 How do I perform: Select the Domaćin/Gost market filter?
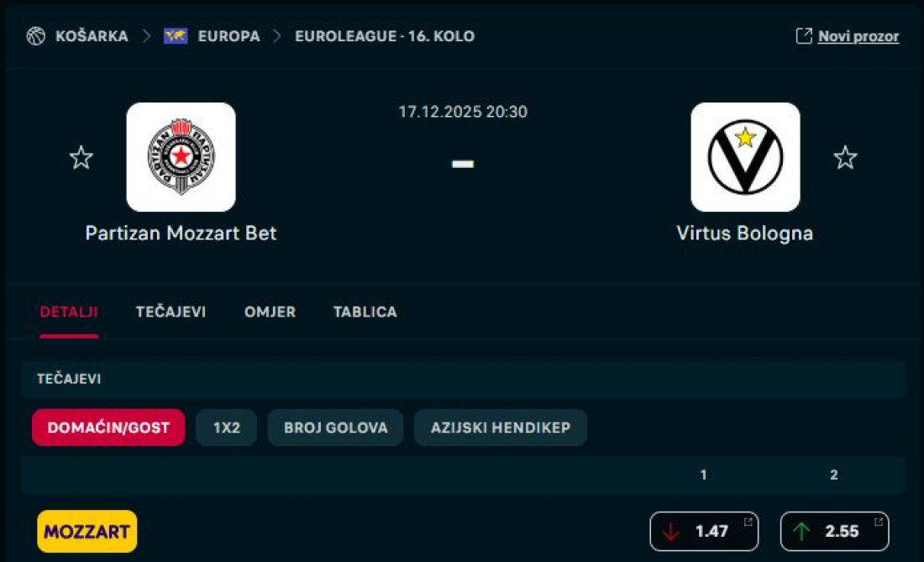click(108, 428)
